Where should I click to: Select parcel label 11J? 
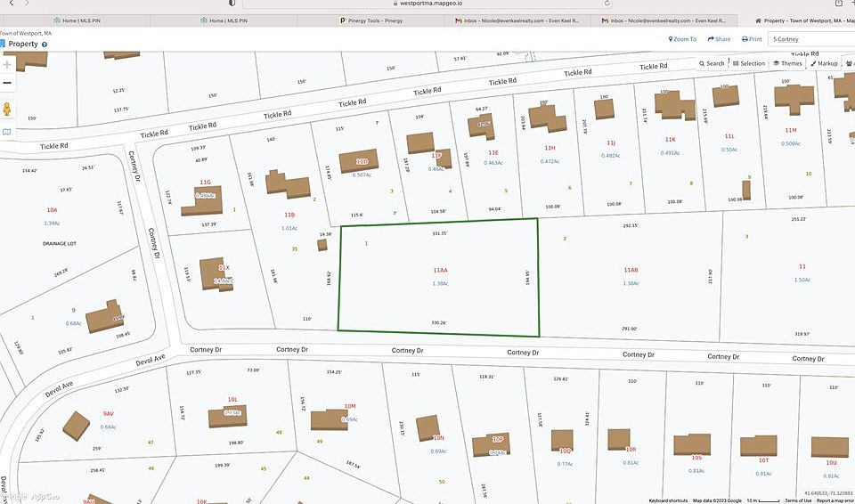(x=611, y=142)
